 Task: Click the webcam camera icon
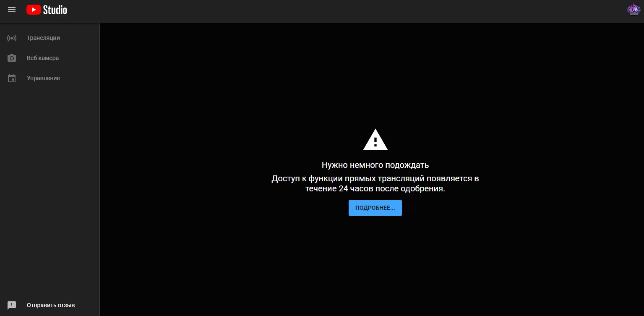(12, 58)
